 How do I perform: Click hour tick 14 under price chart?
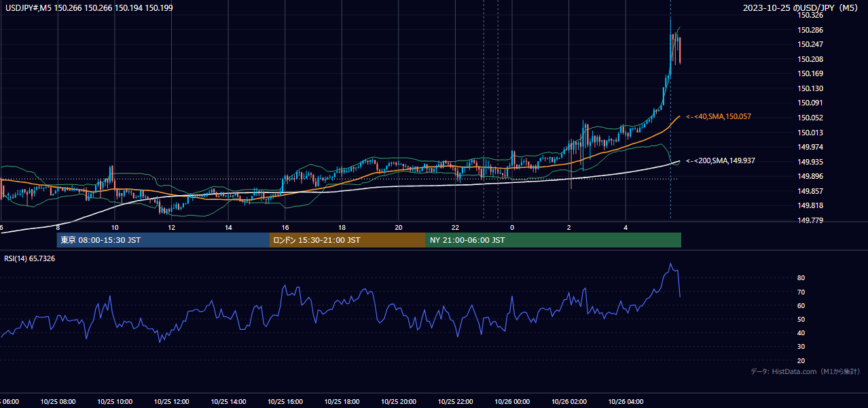click(228, 228)
